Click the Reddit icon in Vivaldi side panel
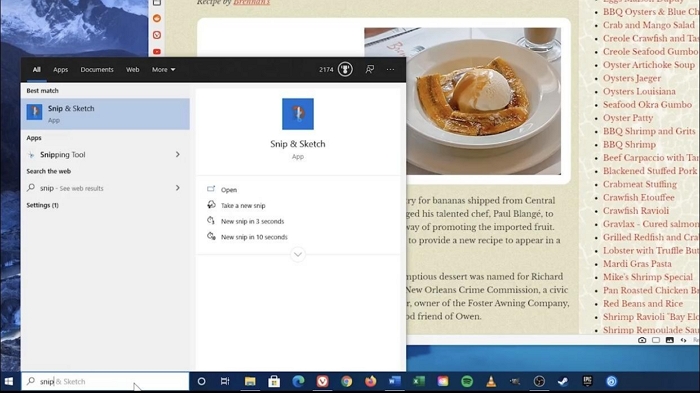The image size is (700, 393). click(157, 18)
